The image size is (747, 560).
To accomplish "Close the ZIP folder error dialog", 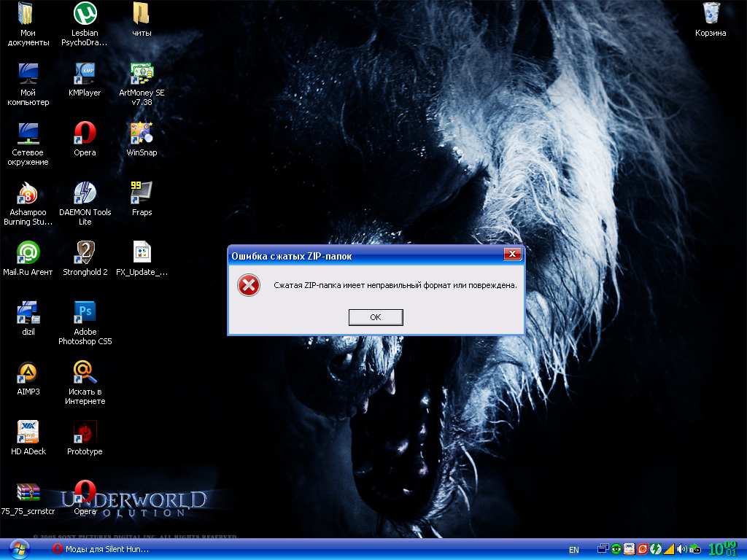I will [x=512, y=254].
